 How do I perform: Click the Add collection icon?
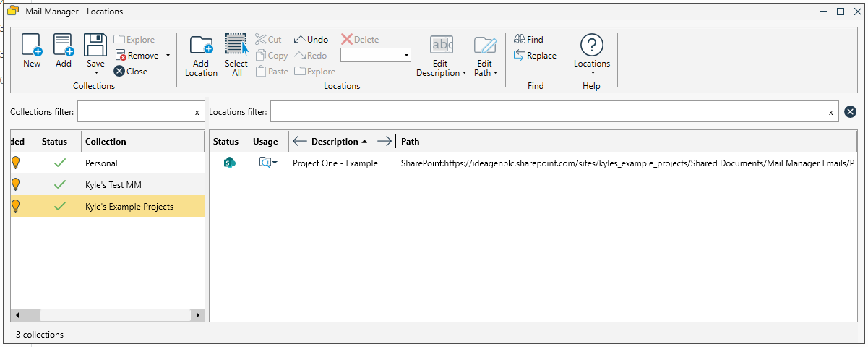point(64,45)
